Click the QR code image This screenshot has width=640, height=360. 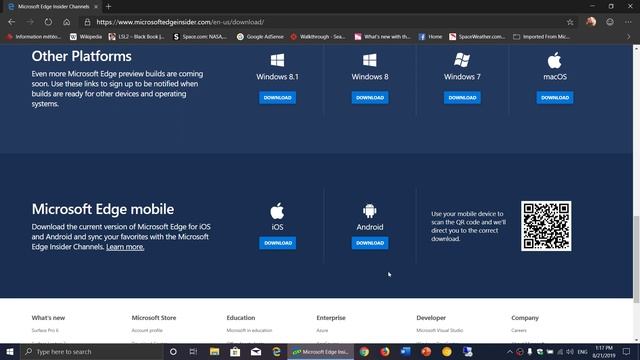[x=546, y=226]
